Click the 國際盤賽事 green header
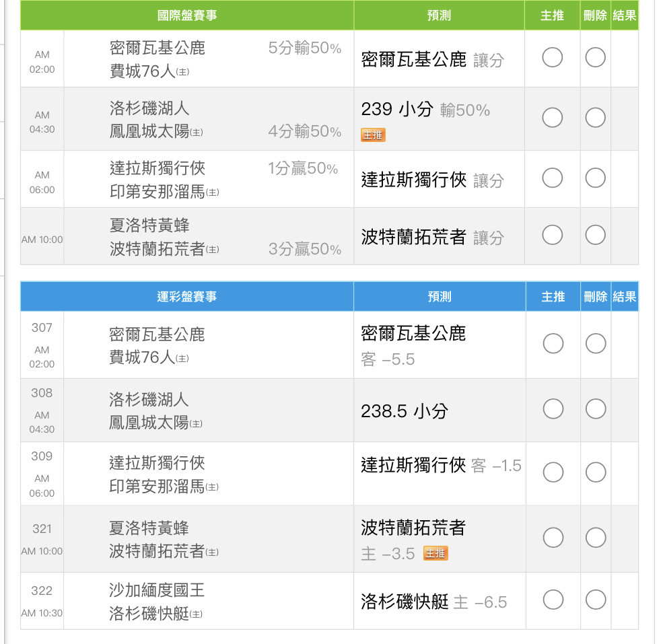Viewport: 663px width, 644px height. (187, 15)
